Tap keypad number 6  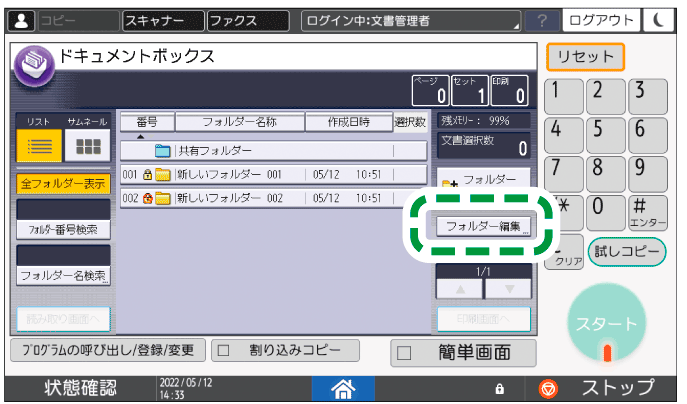[x=648, y=135]
